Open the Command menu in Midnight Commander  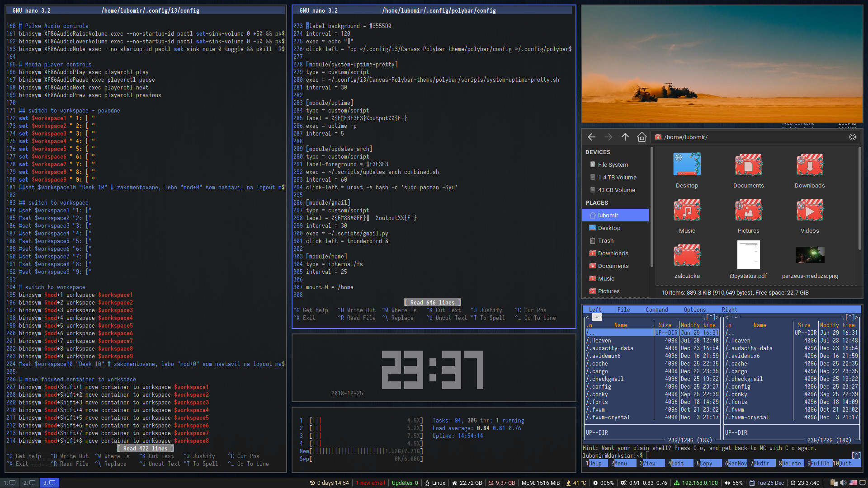[656, 310]
